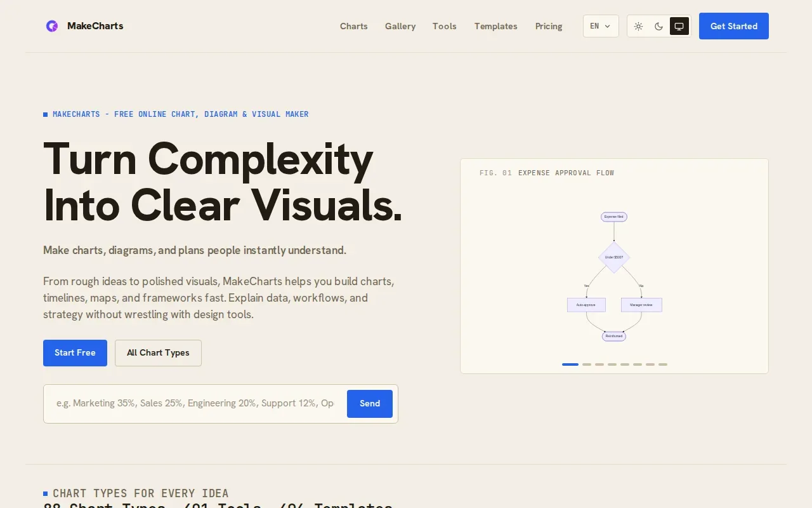The width and height of the screenshot is (812, 508).
Task: Switch to the light theme sun icon
Action: point(638,26)
